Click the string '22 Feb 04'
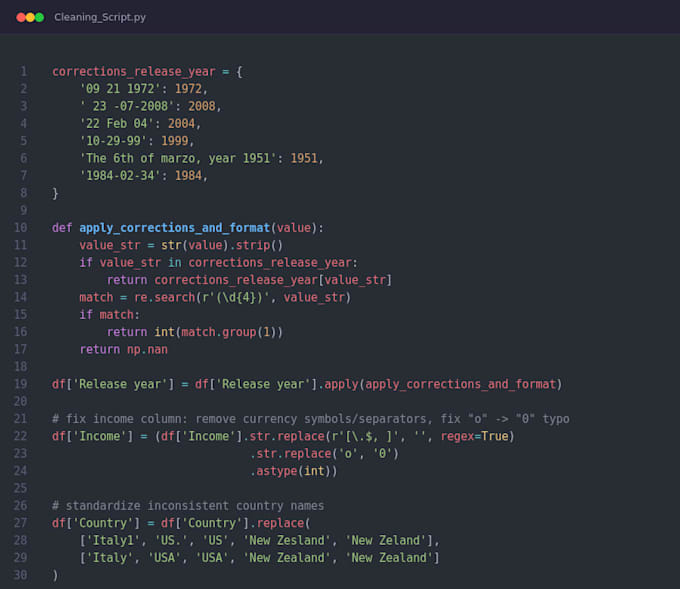Image resolution: width=680 pixels, height=589 pixels. coord(117,124)
